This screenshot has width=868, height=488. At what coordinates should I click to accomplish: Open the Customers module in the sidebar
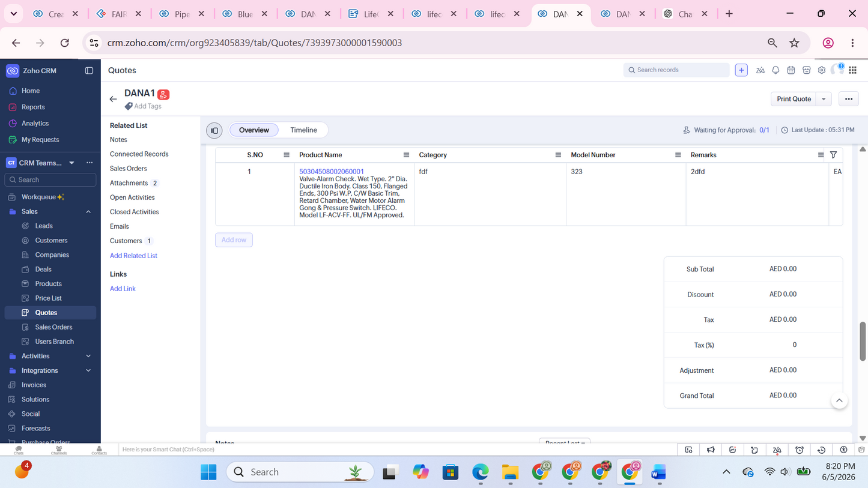point(51,241)
